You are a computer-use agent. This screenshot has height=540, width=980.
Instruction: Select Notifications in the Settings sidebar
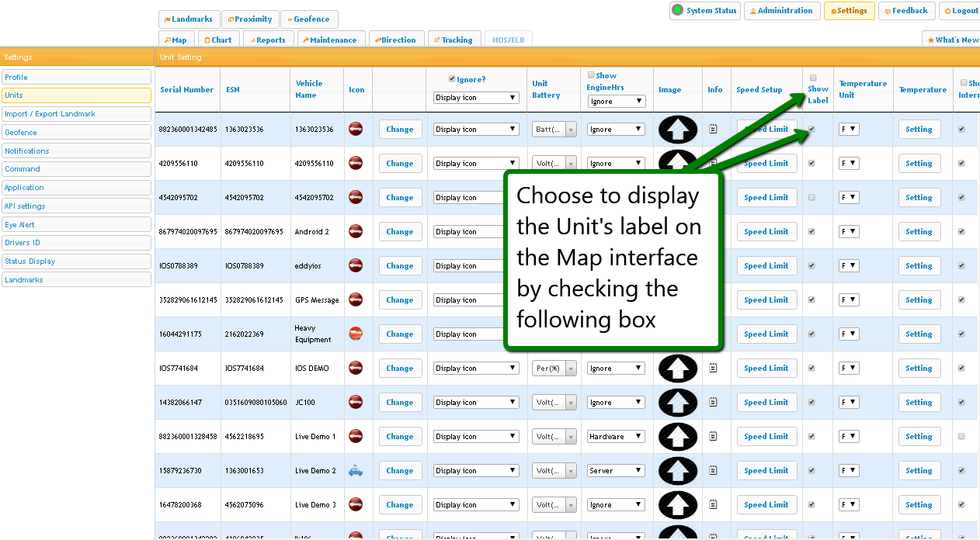76,151
